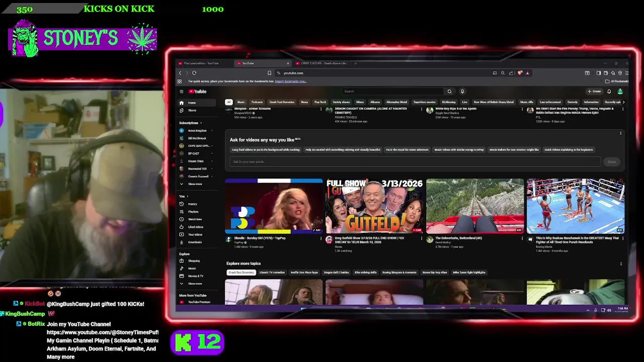Click the Create button
The width and height of the screenshot is (644, 362).
594,92
